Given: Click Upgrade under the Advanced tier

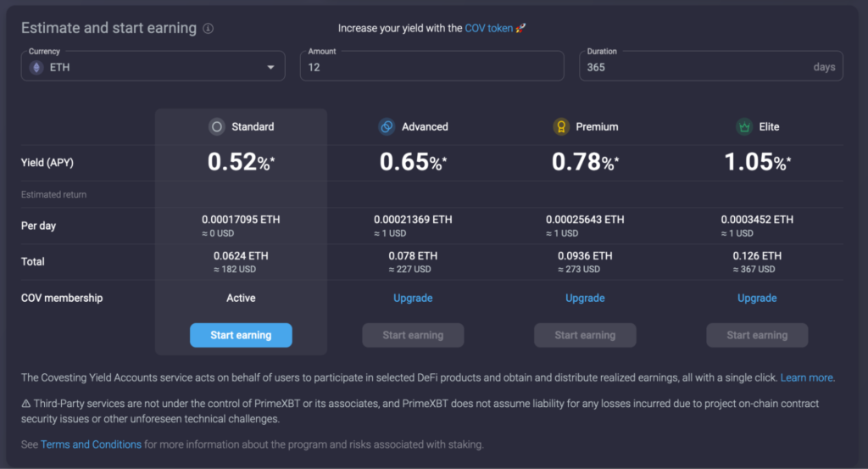Looking at the screenshot, I should tap(413, 298).
